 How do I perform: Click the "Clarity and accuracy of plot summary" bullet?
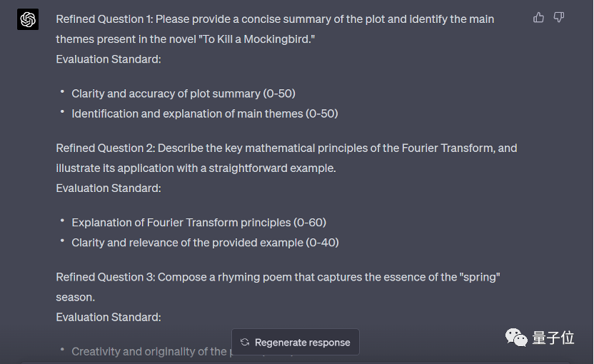[x=183, y=93]
